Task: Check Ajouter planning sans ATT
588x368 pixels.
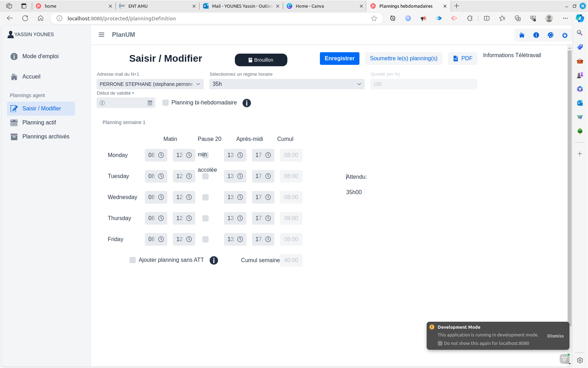Action: (133, 260)
